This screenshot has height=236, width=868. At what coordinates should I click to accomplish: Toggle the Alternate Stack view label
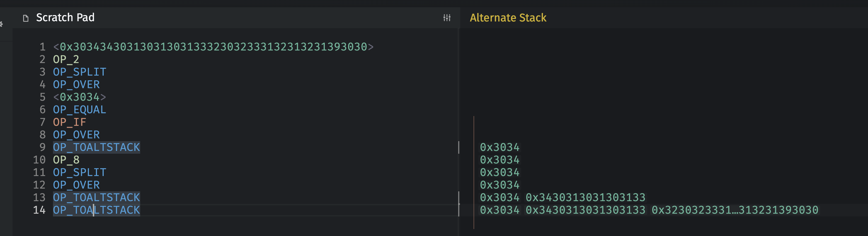508,18
